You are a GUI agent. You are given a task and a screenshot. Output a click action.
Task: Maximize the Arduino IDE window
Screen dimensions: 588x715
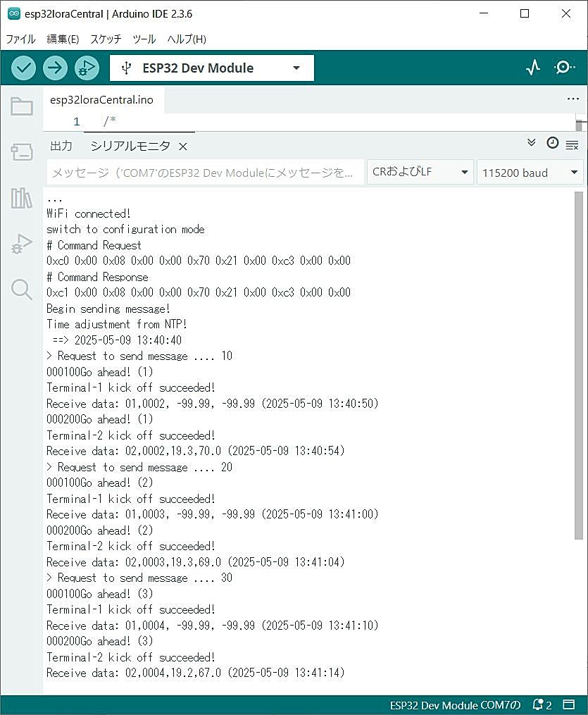[x=525, y=13]
